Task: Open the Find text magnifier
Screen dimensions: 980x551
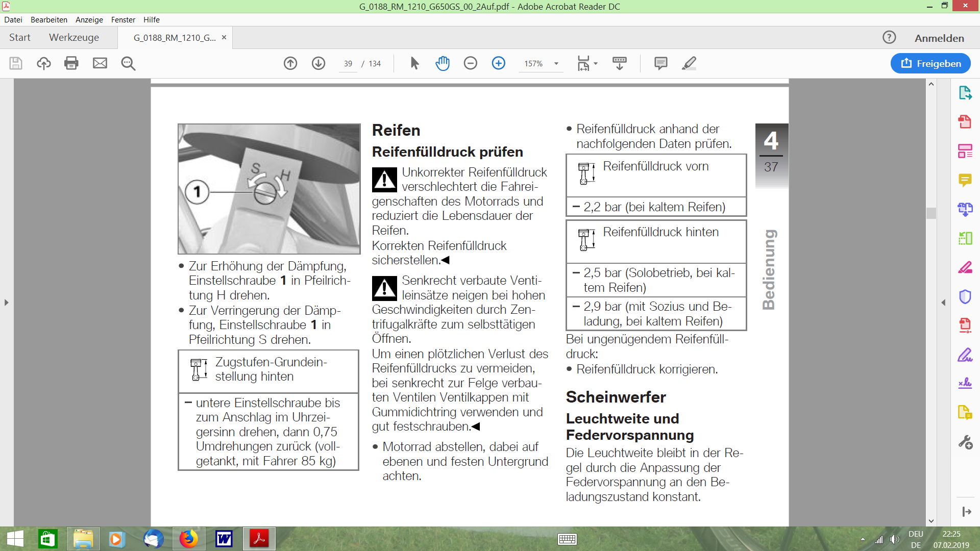Action: point(128,63)
